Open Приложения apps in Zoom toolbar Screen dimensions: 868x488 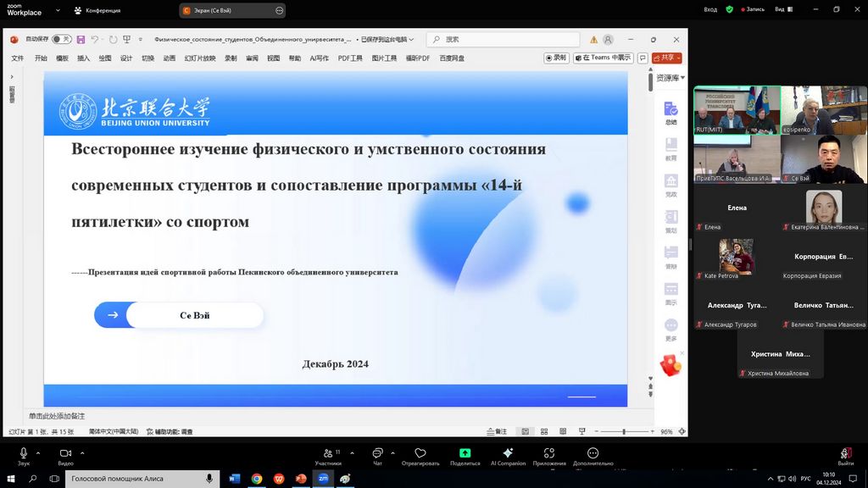pyautogui.click(x=549, y=455)
